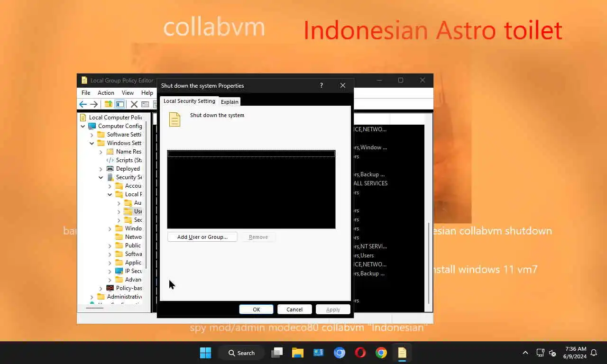Launch Google Chrome from the taskbar
Image resolution: width=607 pixels, height=364 pixels.
[381, 353]
